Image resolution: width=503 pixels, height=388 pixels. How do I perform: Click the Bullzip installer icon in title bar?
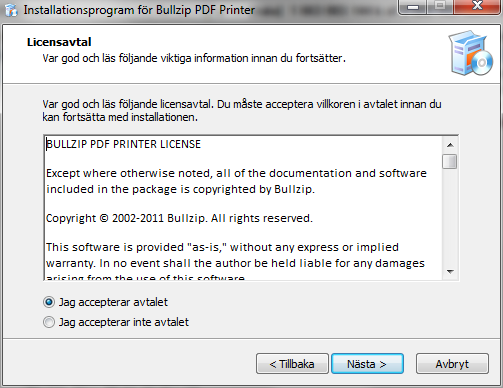click(x=11, y=10)
